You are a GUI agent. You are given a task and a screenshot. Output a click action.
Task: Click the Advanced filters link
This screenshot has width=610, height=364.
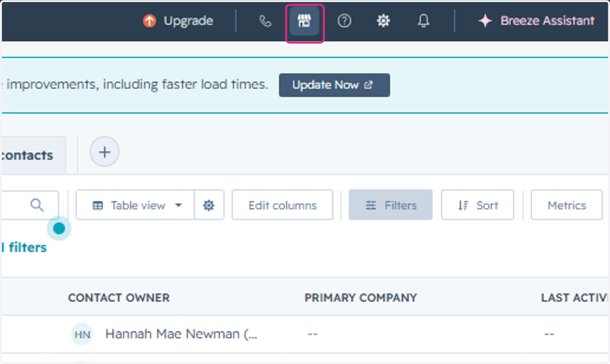coord(23,248)
